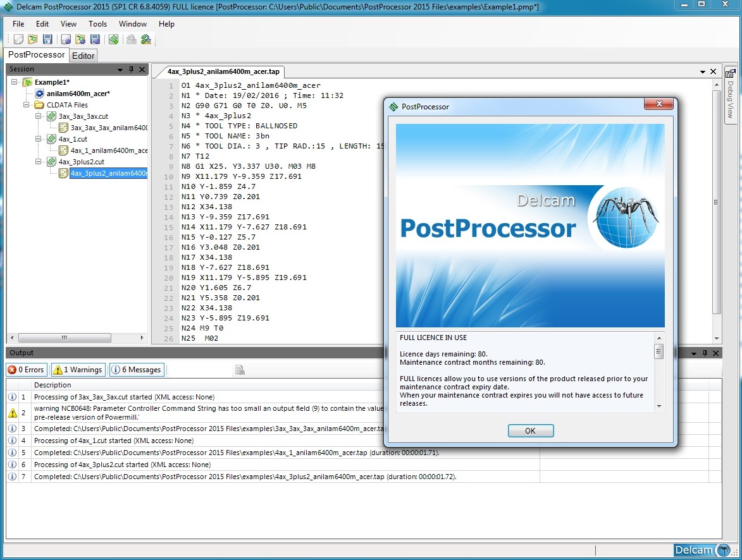
Task: Click the Save Session floppy icon
Action: [x=47, y=39]
